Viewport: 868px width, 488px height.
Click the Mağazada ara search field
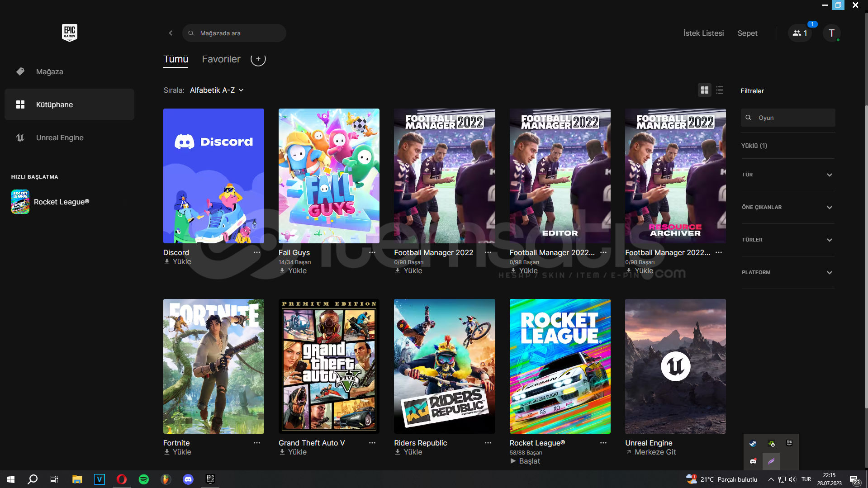click(x=234, y=33)
